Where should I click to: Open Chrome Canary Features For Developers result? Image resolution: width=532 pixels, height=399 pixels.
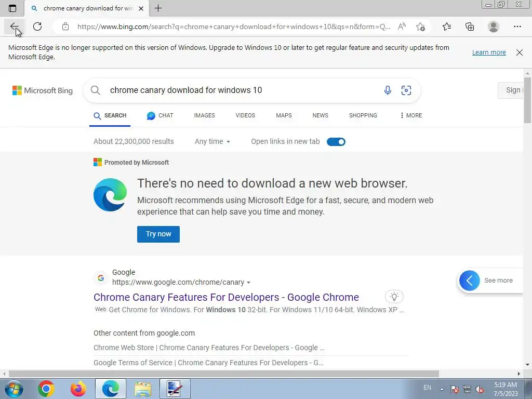point(227,297)
